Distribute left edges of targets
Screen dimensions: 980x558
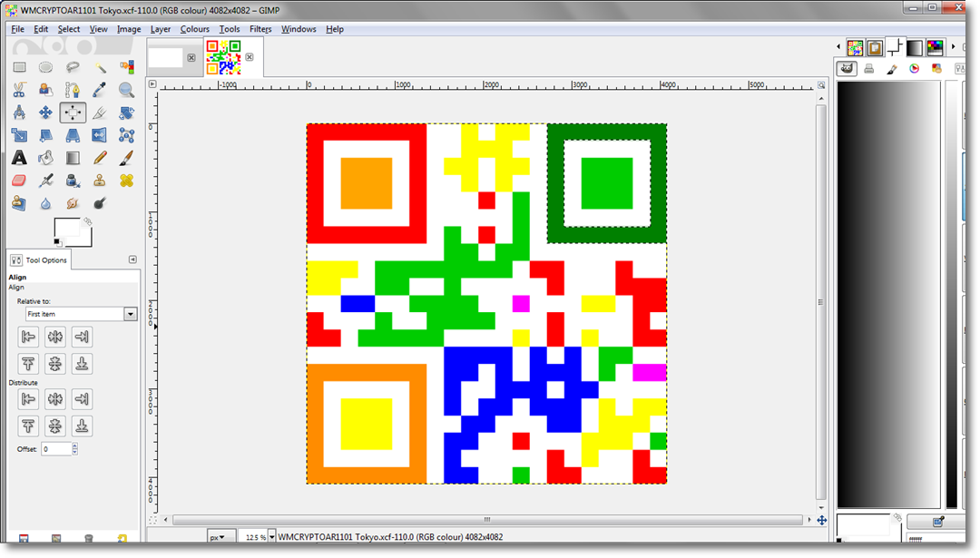click(x=28, y=398)
